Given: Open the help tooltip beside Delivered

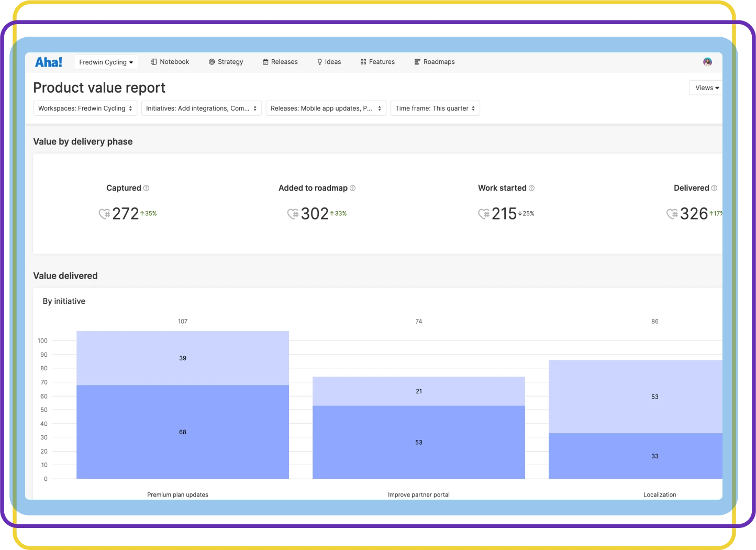Looking at the screenshot, I should (714, 188).
